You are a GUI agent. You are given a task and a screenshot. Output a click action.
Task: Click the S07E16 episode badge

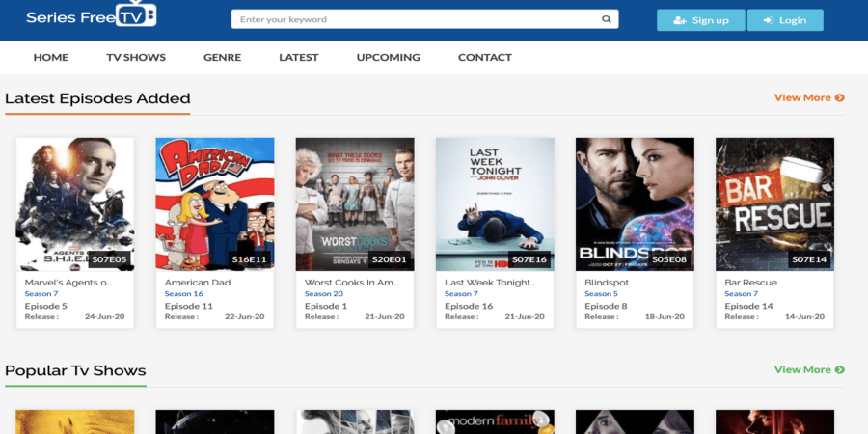pyautogui.click(x=529, y=259)
